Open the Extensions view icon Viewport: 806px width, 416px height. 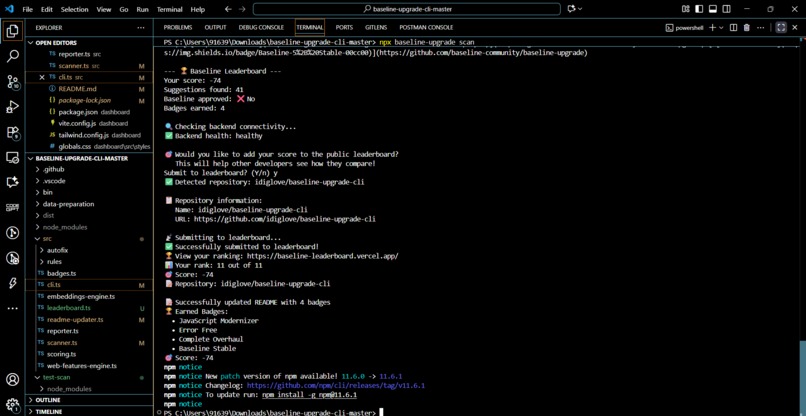(x=12, y=133)
